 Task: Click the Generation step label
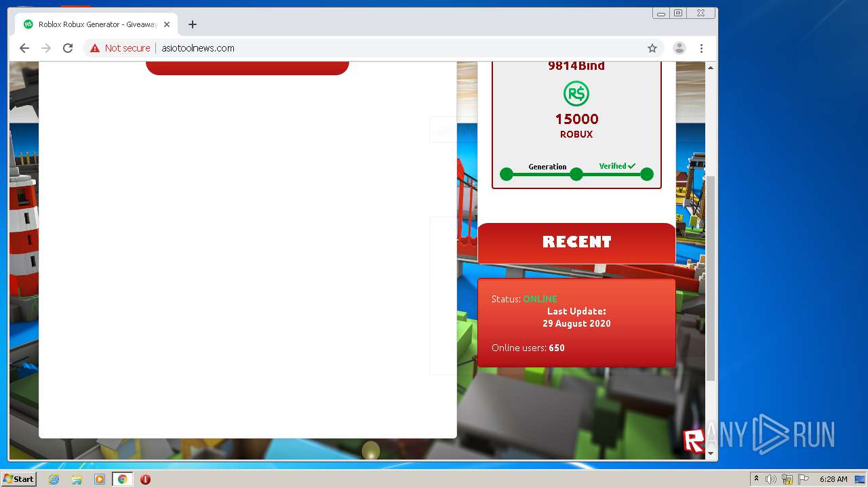(x=547, y=167)
